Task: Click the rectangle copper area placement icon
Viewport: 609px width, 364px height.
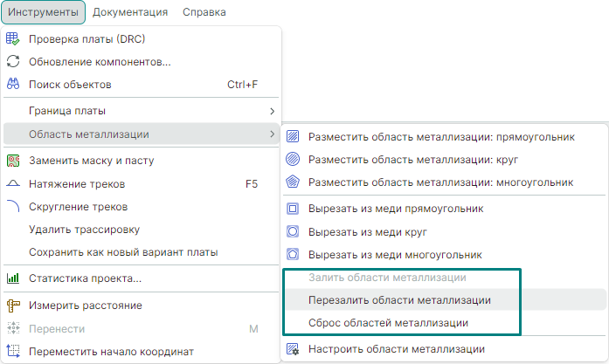Action: [x=293, y=137]
